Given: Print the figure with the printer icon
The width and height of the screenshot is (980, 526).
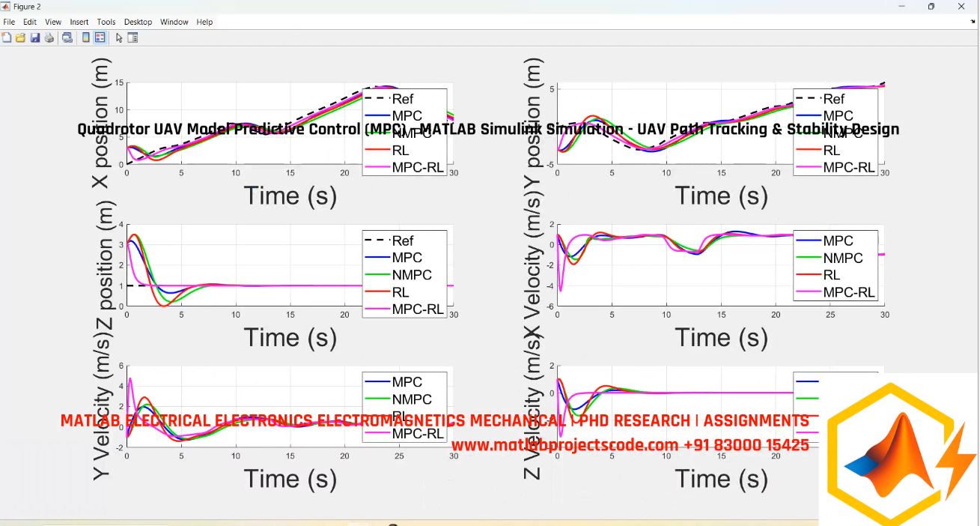Looking at the screenshot, I should [x=49, y=37].
